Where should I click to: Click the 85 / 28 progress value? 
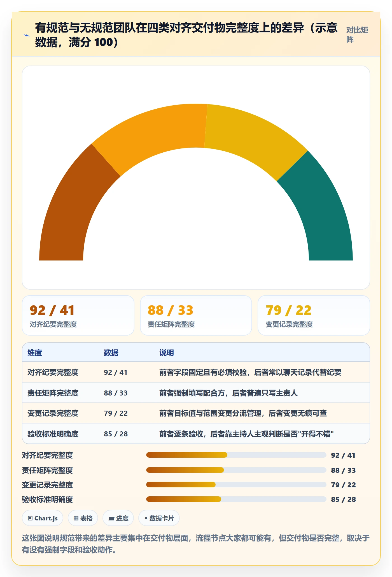click(x=343, y=499)
